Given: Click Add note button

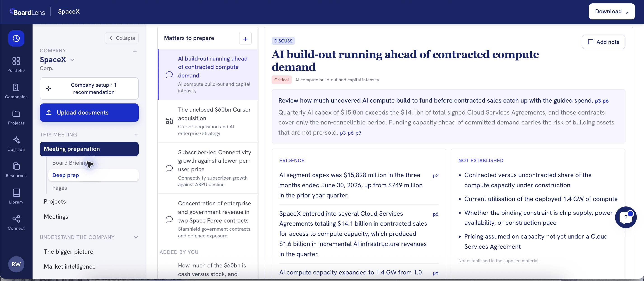Looking at the screenshot, I should tap(603, 42).
